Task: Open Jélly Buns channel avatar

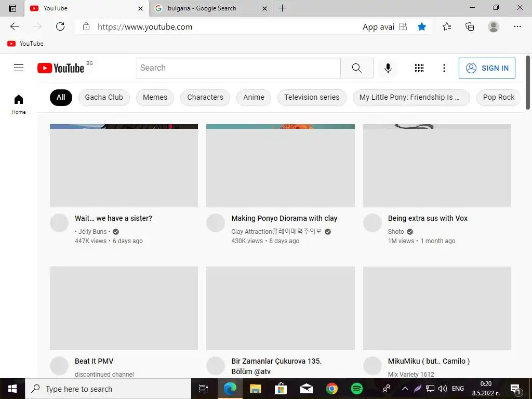Action: (59, 223)
